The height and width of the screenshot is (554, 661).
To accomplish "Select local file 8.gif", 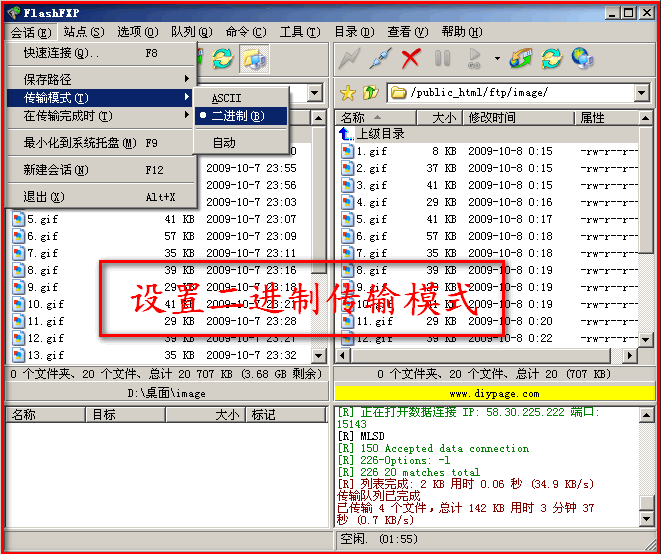I will pos(35,270).
